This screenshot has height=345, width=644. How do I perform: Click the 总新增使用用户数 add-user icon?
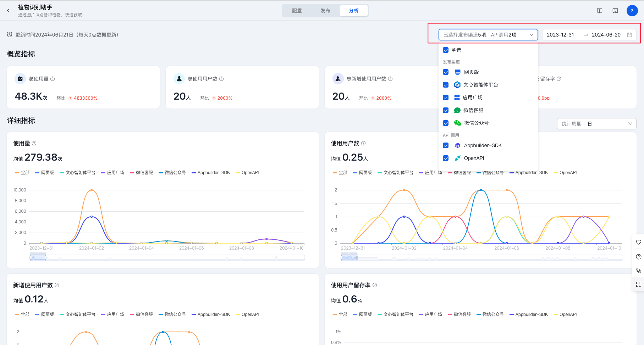tap(338, 79)
